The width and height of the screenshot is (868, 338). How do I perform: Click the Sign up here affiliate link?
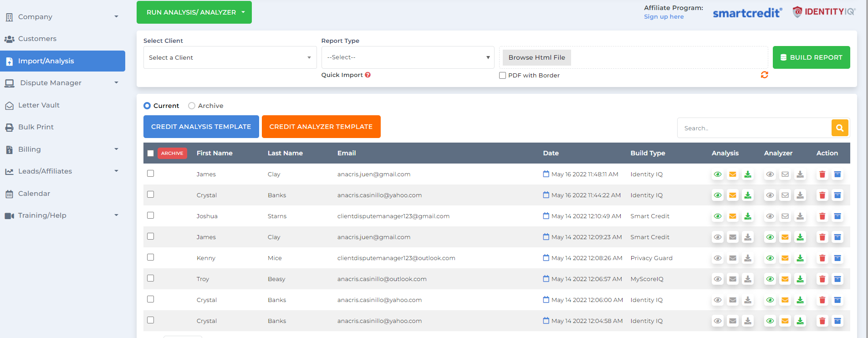coord(664,17)
